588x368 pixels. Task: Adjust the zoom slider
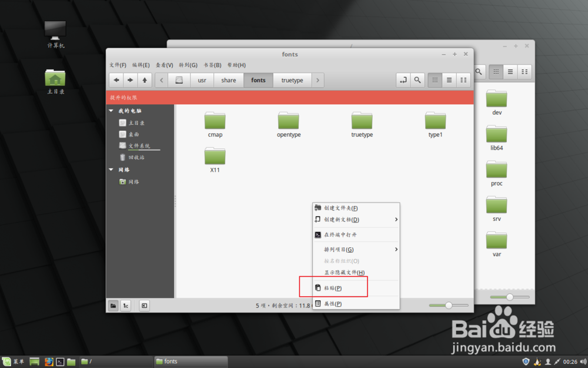click(449, 305)
